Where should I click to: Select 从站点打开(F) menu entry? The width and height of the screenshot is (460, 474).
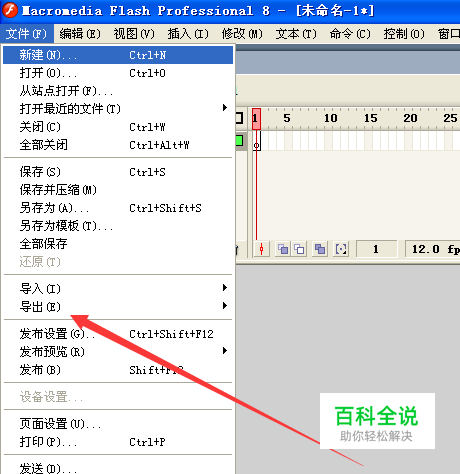(118, 91)
